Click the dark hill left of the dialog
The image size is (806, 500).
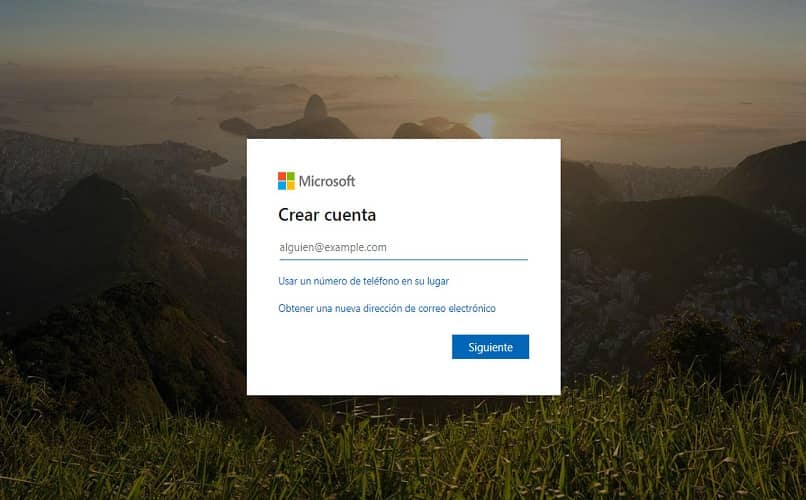click(98, 231)
